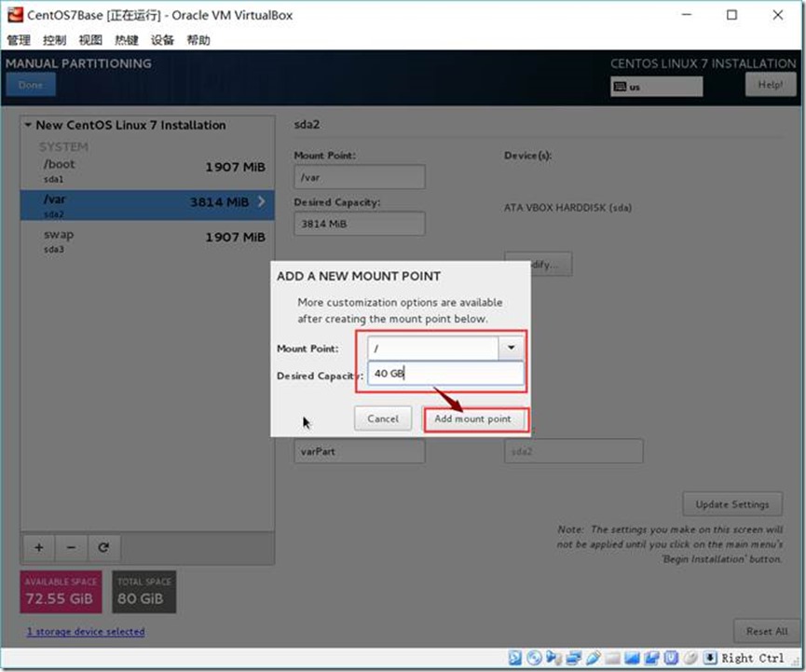Open the 热键 menu
Viewport: 806px width, 672px height.
127,39
